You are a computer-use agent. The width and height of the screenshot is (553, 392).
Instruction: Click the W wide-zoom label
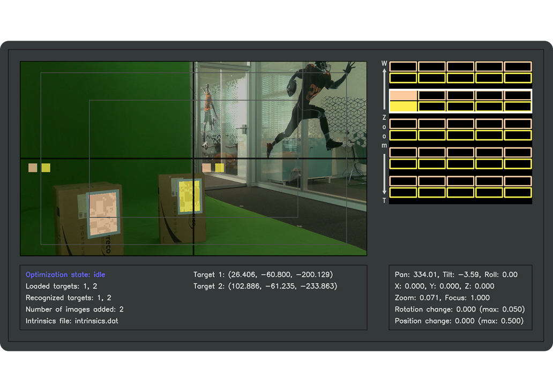[384, 63]
